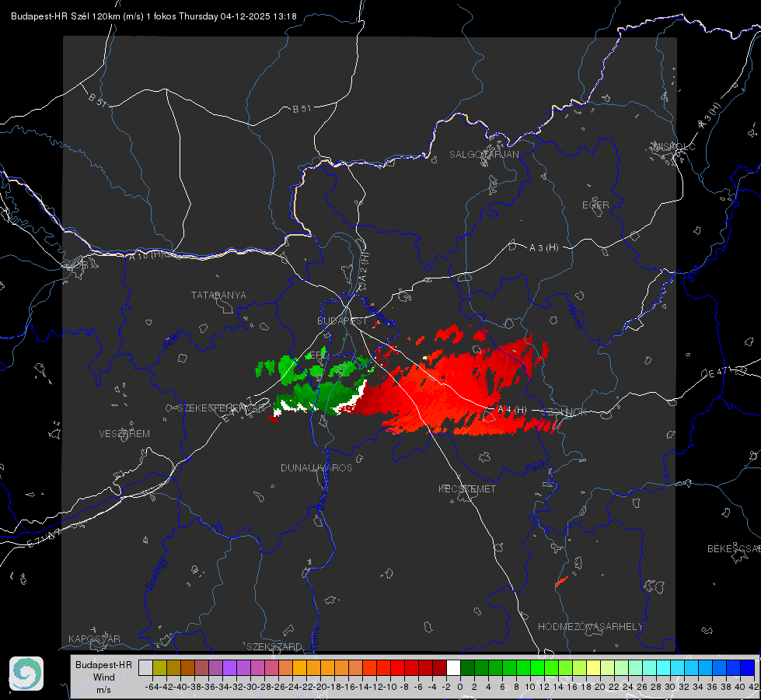Click the DUNAÚJVÁROS city label
This screenshot has height=700, width=761.
tap(316, 467)
